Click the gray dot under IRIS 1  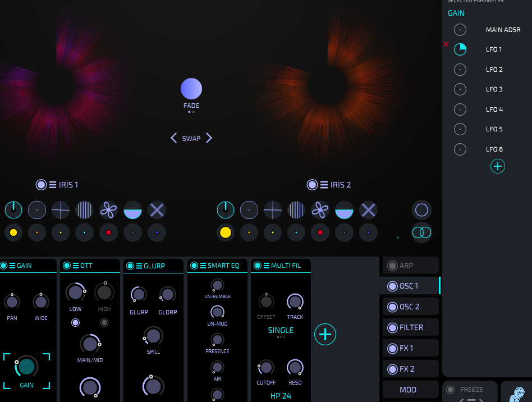(132, 232)
